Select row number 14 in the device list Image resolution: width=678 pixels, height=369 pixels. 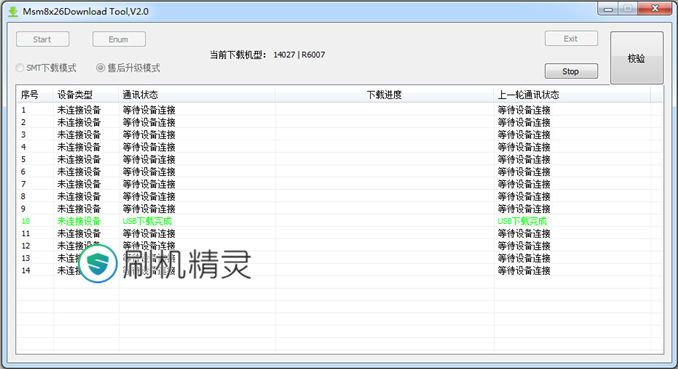[x=339, y=270]
